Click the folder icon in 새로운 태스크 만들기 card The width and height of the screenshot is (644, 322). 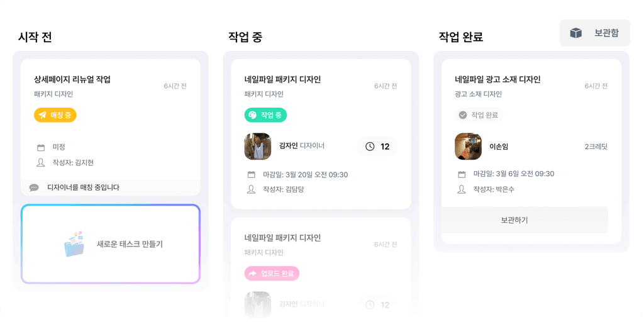click(74, 244)
